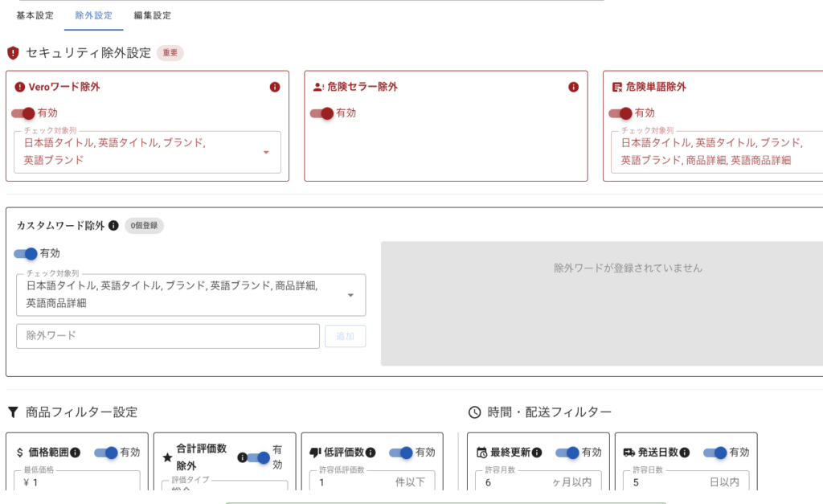
Task: Toggle the カスタムワード除外 有効 switch
Action: [27, 253]
